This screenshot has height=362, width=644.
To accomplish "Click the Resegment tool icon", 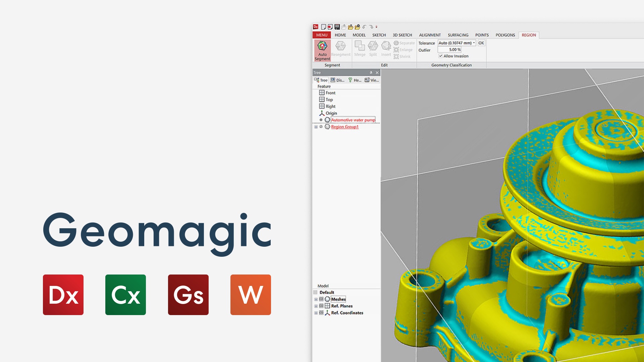I will (341, 48).
